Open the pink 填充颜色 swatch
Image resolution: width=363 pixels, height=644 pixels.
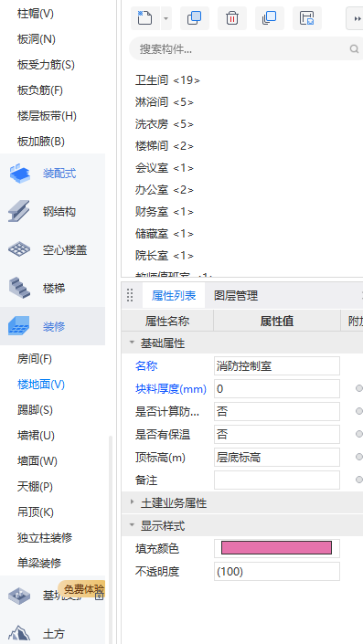277,548
